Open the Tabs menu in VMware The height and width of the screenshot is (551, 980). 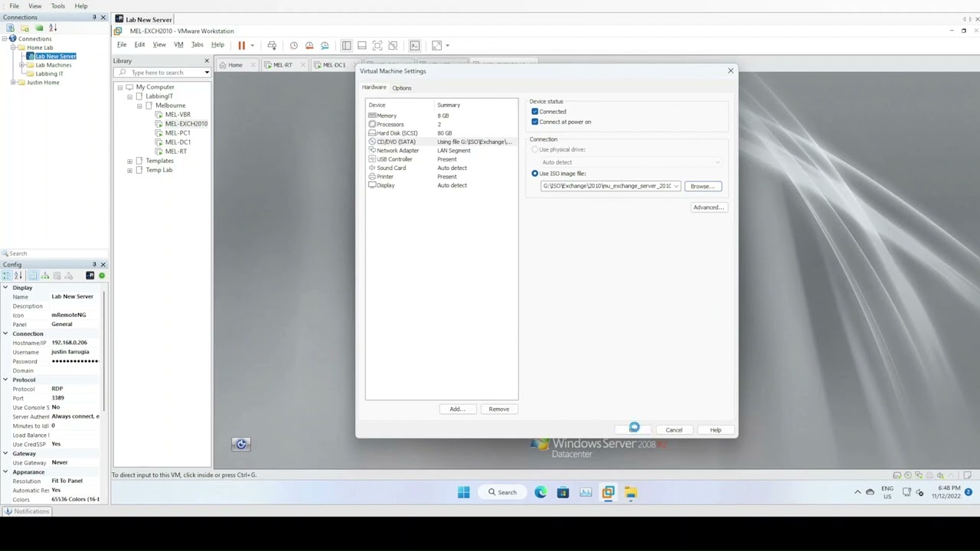point(198,45)
